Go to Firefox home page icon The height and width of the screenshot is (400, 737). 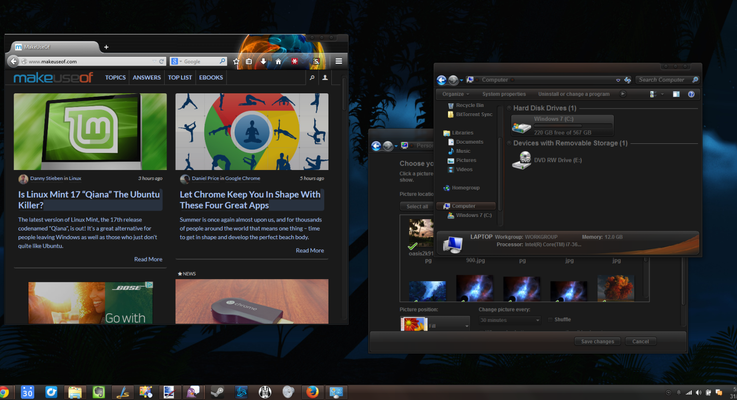point(278,61)
